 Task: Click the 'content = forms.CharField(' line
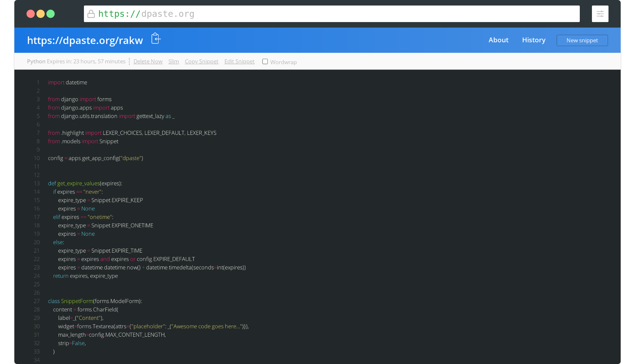86,310
